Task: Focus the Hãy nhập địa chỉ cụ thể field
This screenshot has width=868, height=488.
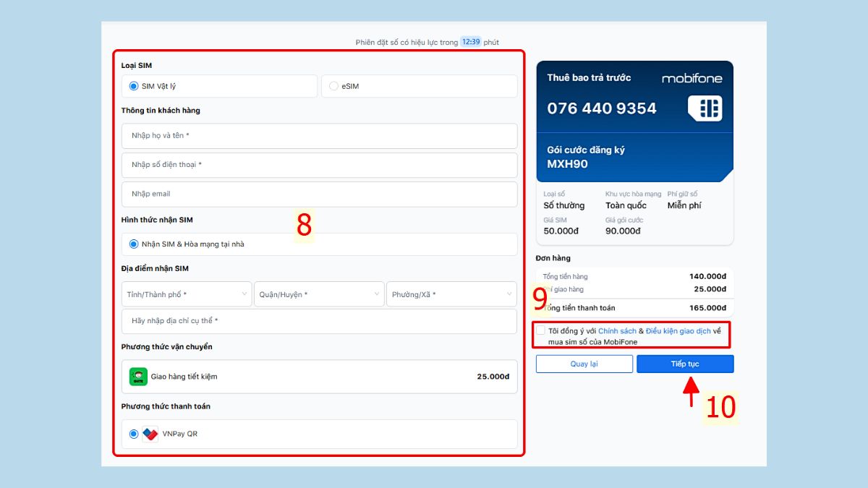Action: pyautogui.click(x=320, y=321)
